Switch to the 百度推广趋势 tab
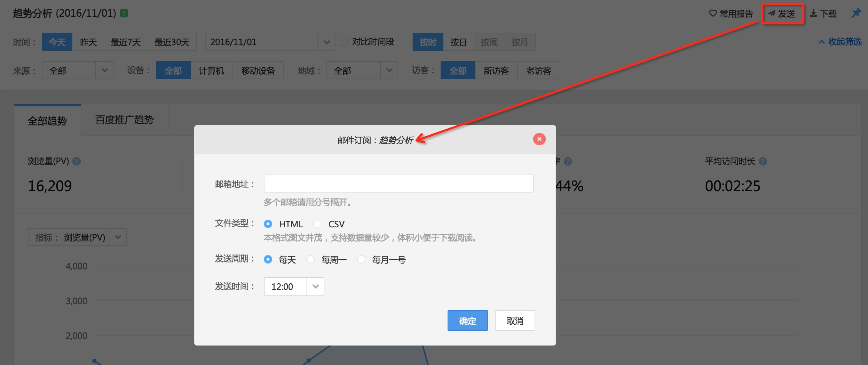This screenshot has height=365, width=868. [125, 120]
